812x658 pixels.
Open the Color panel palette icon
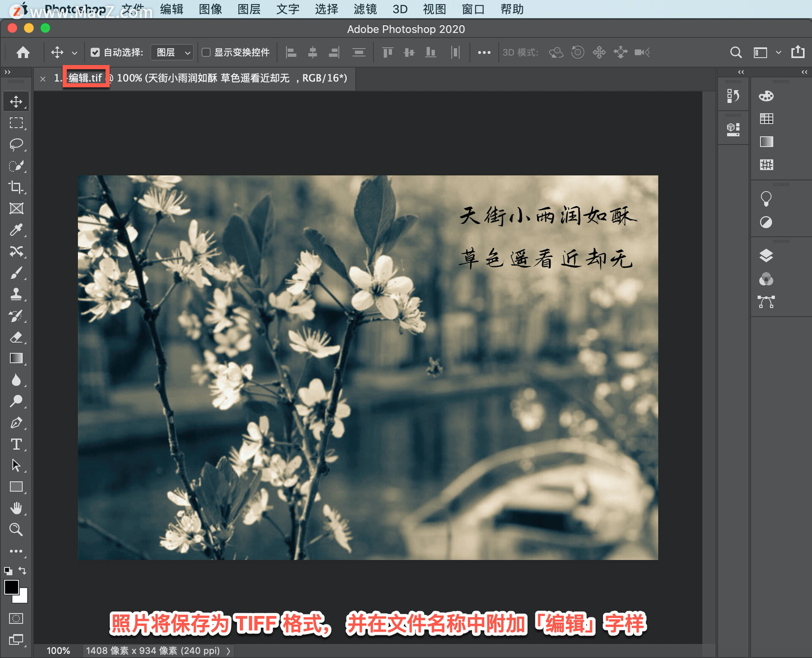tap(766, 96)
